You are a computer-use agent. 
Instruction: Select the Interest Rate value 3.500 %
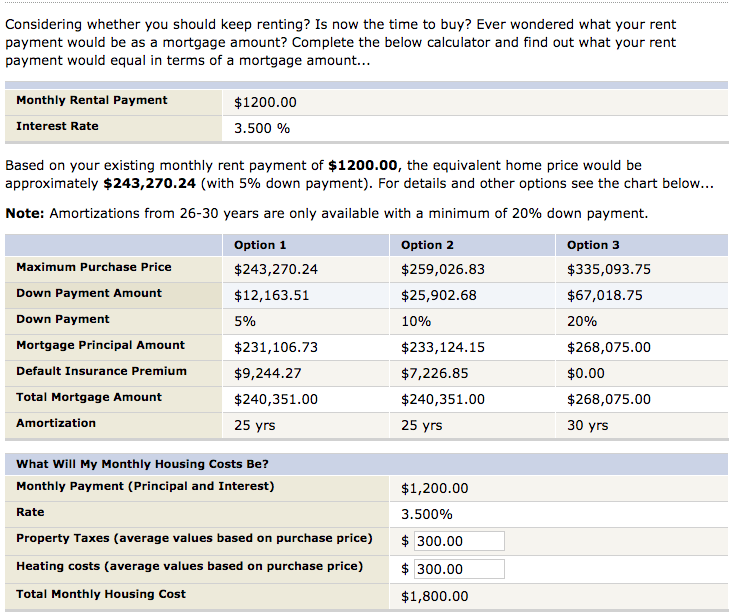coord(262,128)
